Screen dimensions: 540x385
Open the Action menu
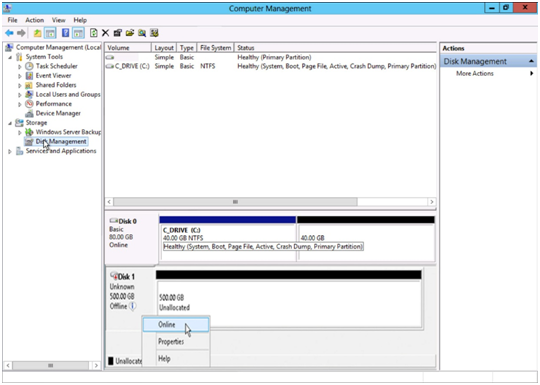[34, 20]
